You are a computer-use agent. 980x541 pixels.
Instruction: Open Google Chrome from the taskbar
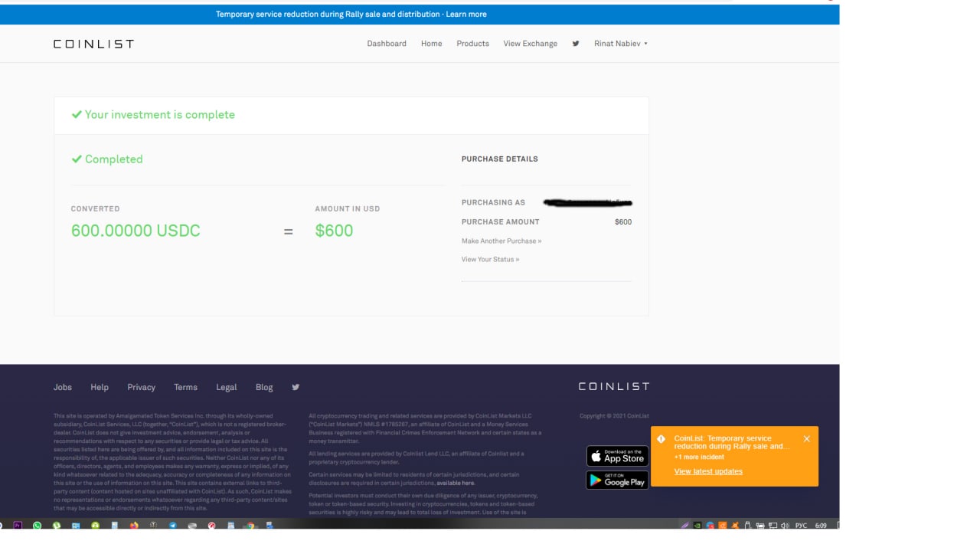(x=250, y=526)
